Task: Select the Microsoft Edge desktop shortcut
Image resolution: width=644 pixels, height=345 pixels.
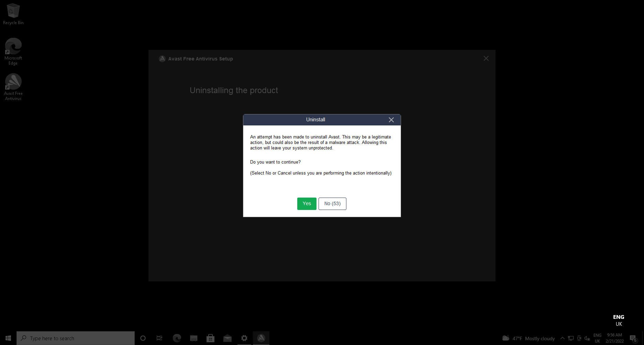Action: [x=13, y=52]
